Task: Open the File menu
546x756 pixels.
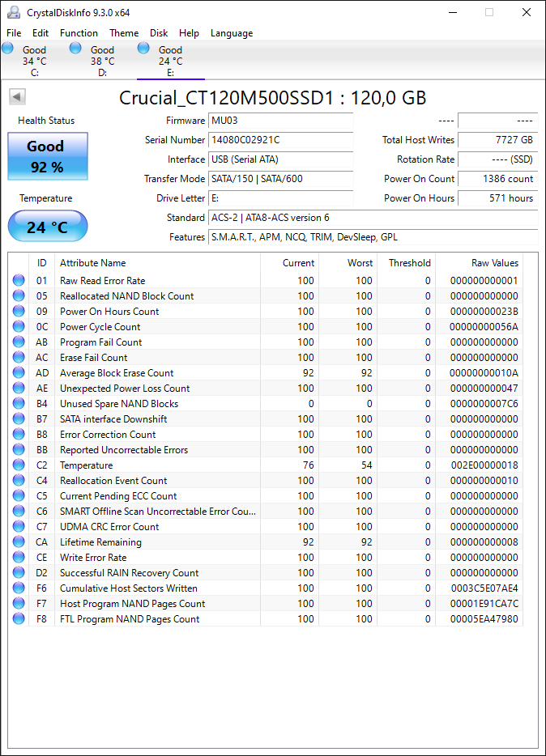Action: [x=14, y=33]
